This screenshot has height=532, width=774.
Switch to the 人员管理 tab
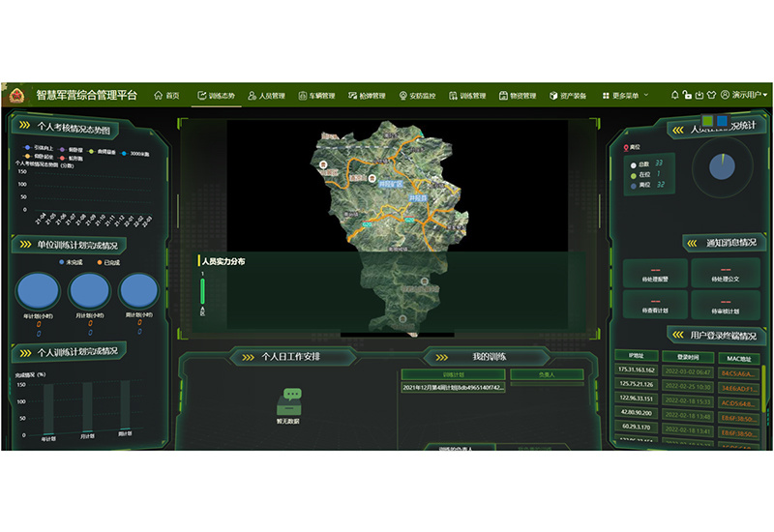tap(266, 96)
